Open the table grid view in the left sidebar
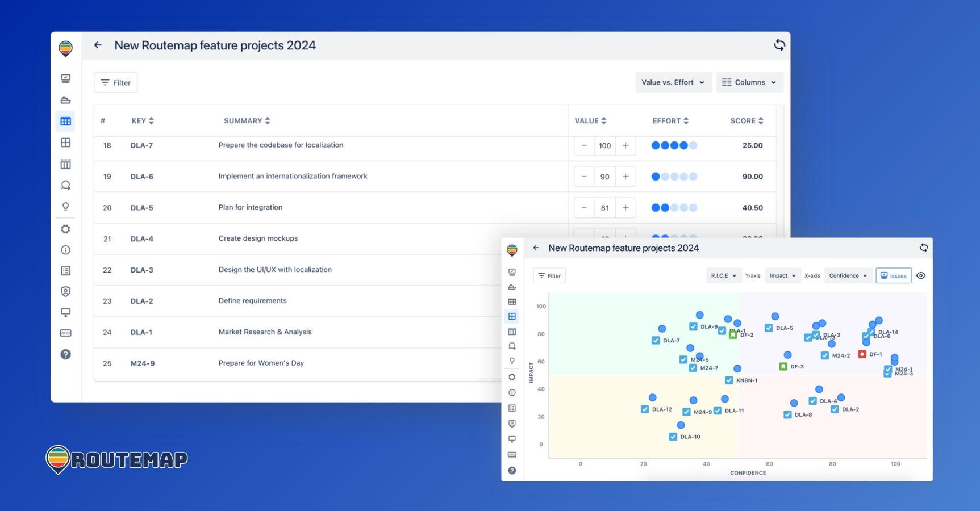 (66, 122)
